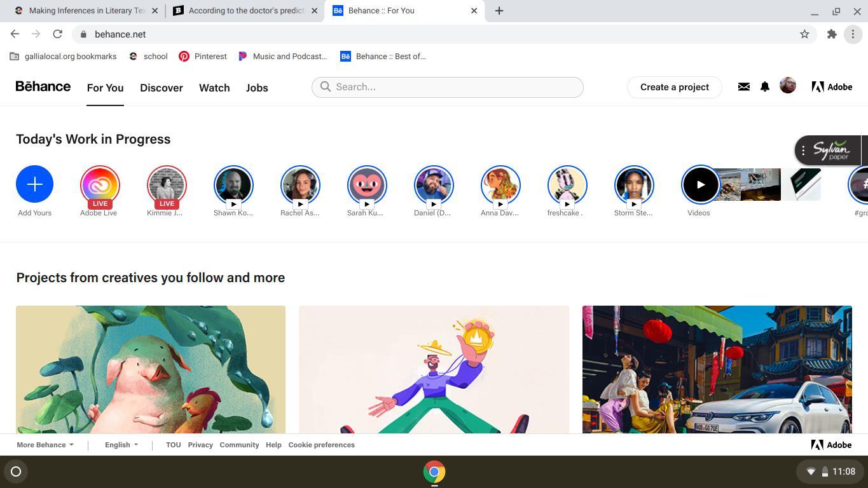Click the Adobe logo in the footer

pos(831,445)
